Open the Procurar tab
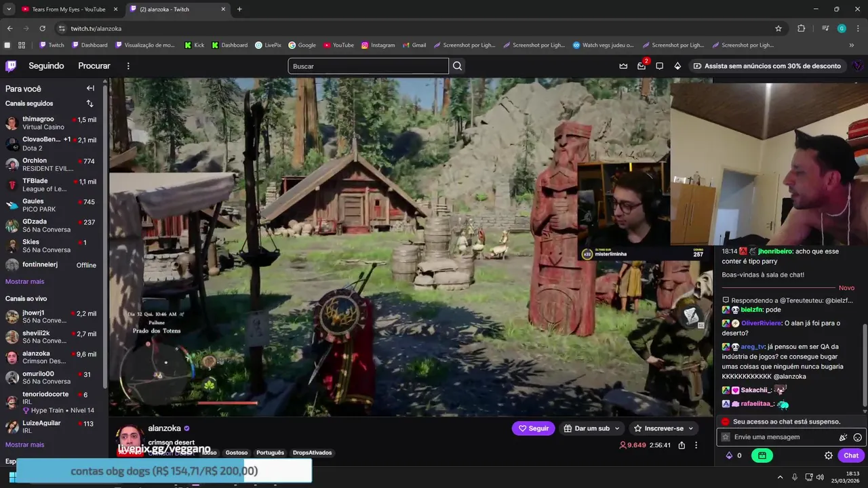Viewport: 868px width, 488px height. click(94, 66)
